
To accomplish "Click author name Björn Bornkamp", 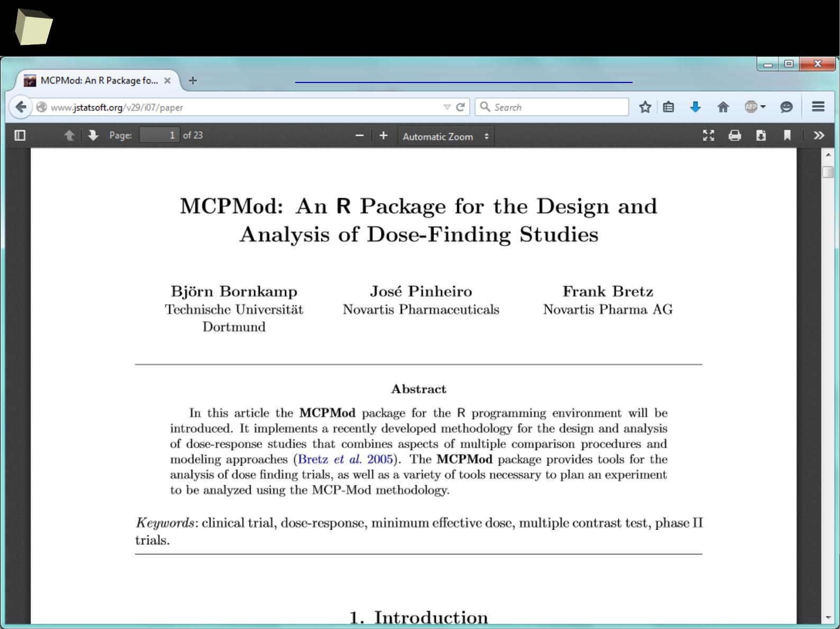I will point(234,291).
